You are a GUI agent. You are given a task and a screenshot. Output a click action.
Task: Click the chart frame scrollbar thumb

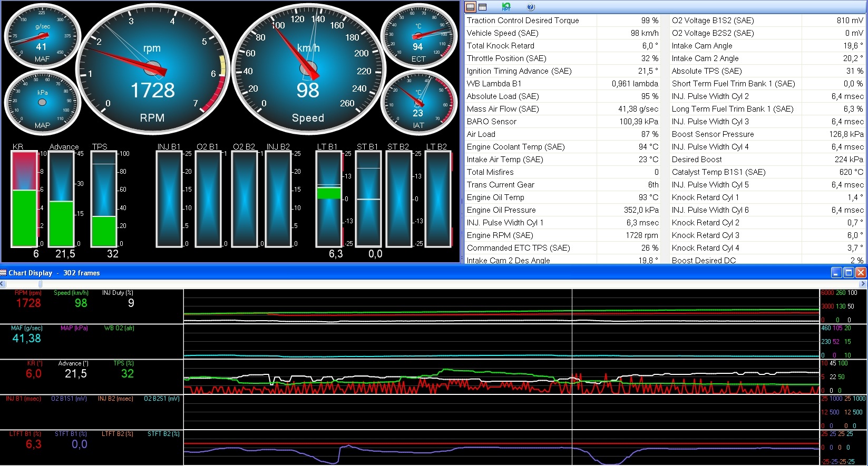[x=40, y=284]
